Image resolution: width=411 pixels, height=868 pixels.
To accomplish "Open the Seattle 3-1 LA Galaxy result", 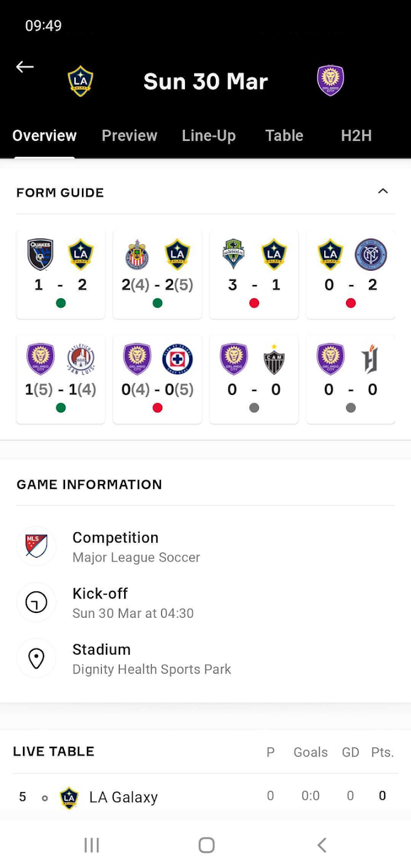I will click(254, 274).
